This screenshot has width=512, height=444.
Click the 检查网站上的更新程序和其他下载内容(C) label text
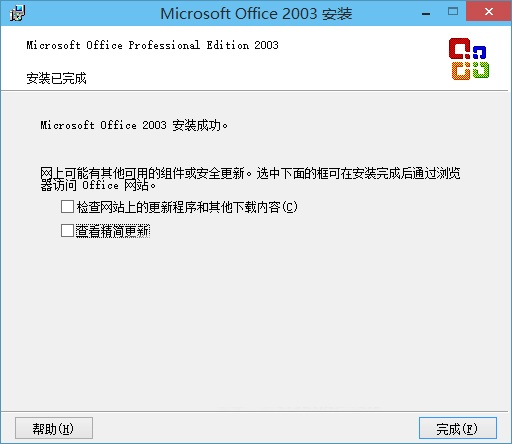pos(187,207)
